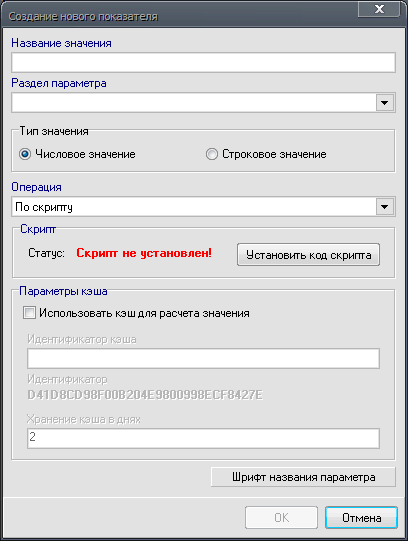Screen dimensions: 408x541
Task: Click the 'Отмена' button
Action: pyautogui.click(x=361, y=518)
